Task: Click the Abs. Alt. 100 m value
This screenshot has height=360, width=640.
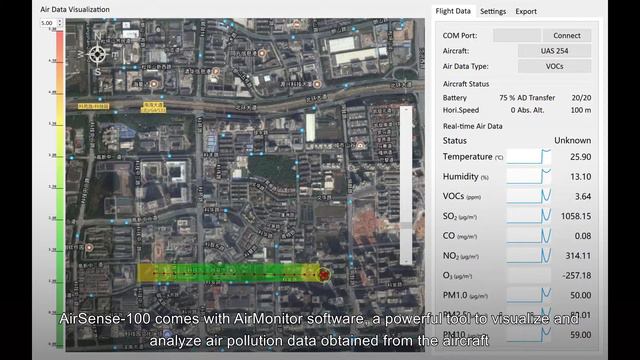Action: coord(581,110)
